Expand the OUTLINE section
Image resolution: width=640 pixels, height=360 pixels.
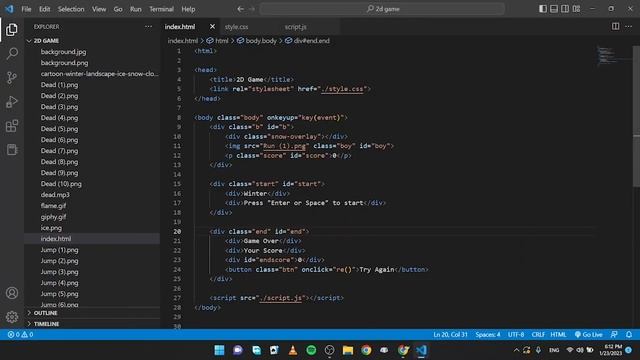[45, 313]
